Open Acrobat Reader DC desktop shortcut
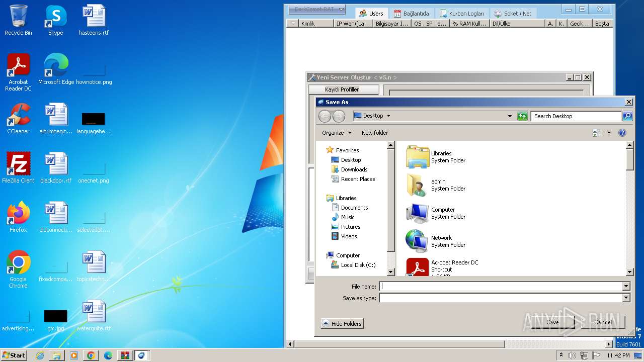Image resolution: width=644 pixels, height=362 pixels. click(18, 72)
